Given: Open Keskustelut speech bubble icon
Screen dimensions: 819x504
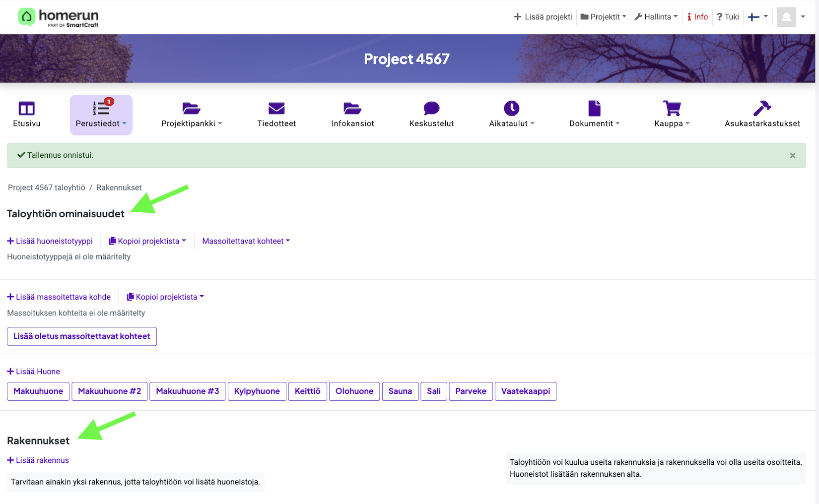Looking at the screenshot, I should tap(431, 109).
